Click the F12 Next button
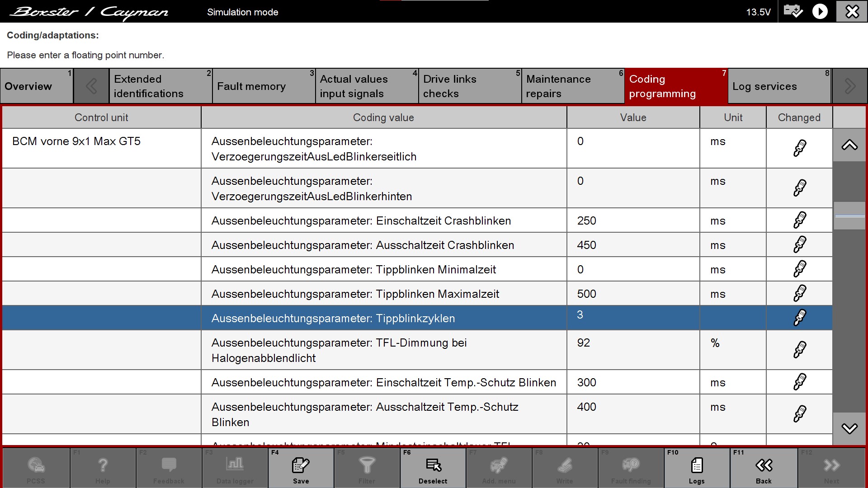 [x=831, y=468]
